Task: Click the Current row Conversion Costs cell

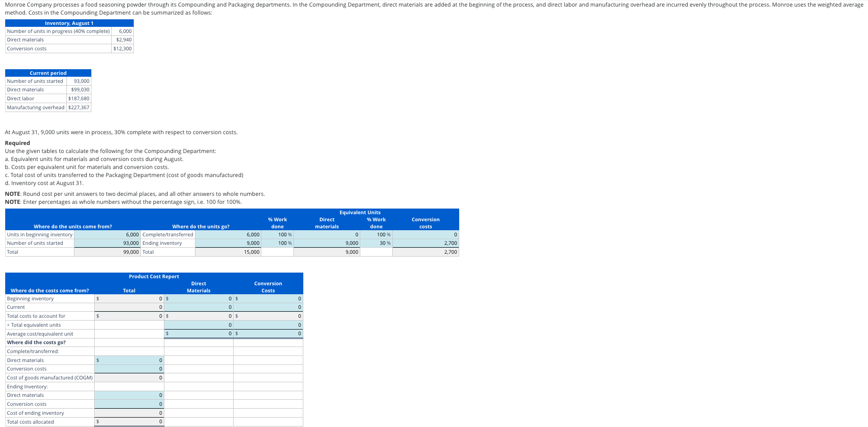Action: [268, 307]
